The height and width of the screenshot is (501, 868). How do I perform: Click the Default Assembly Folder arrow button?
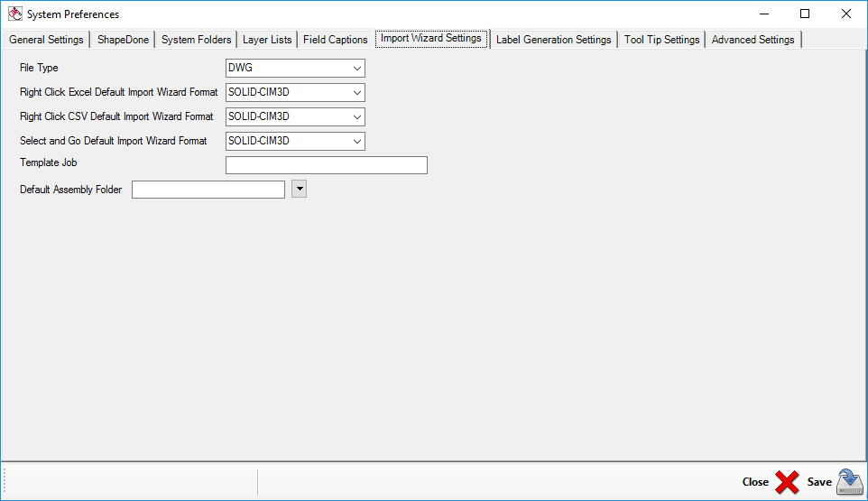tap(299, 189)
